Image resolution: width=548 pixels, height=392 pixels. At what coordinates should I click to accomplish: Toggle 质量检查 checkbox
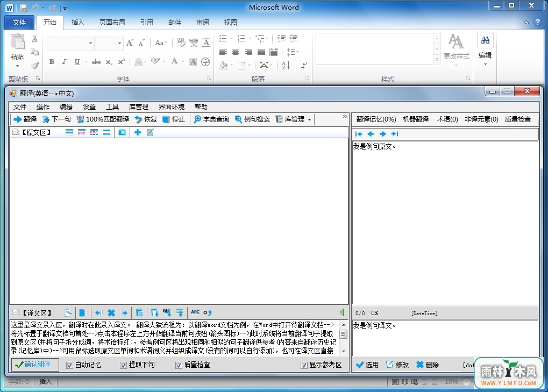pyautogui.click(x=179, y=366)
